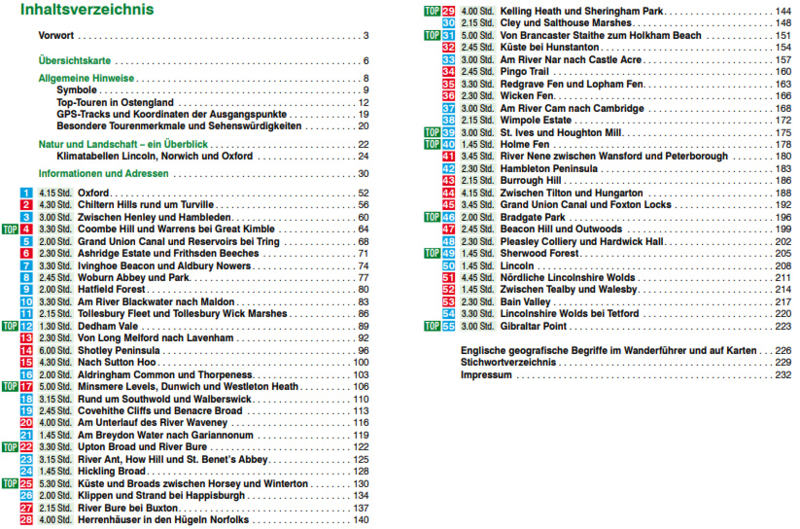
Task: Open 'Ivinghoe Beacon und Aldbury Nowers'
Action: [164, 266]
